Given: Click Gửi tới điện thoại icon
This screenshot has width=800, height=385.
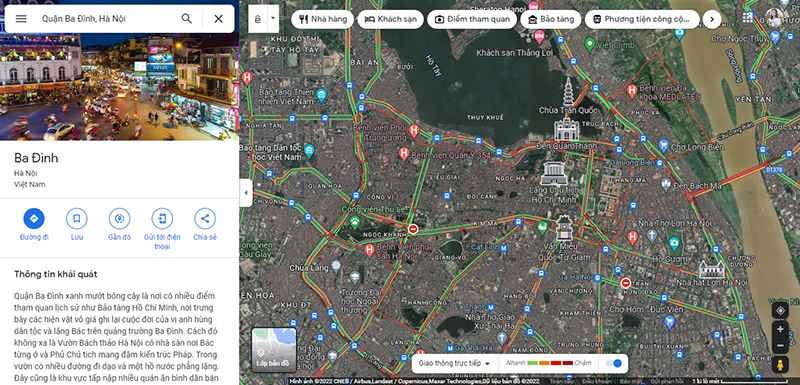Looking at the screenshot, I should 162,219.
